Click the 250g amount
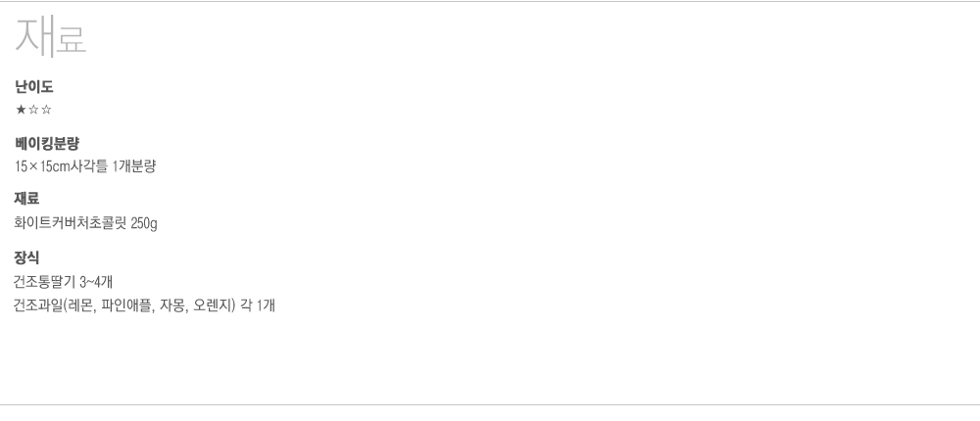Screen dimensions: 980x421 (144, 223)
